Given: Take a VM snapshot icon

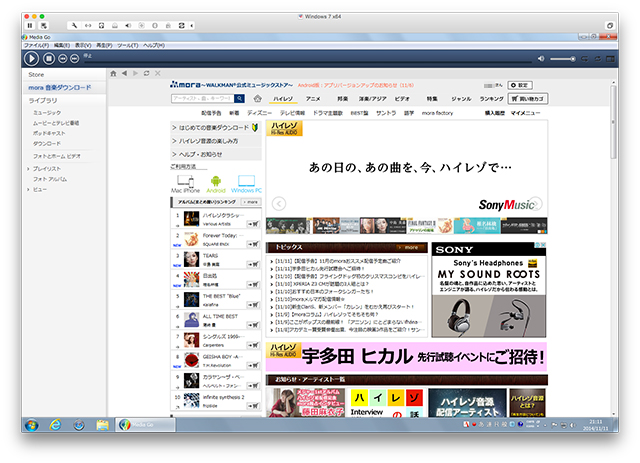Looking at the screenshot, I should 43,25.
